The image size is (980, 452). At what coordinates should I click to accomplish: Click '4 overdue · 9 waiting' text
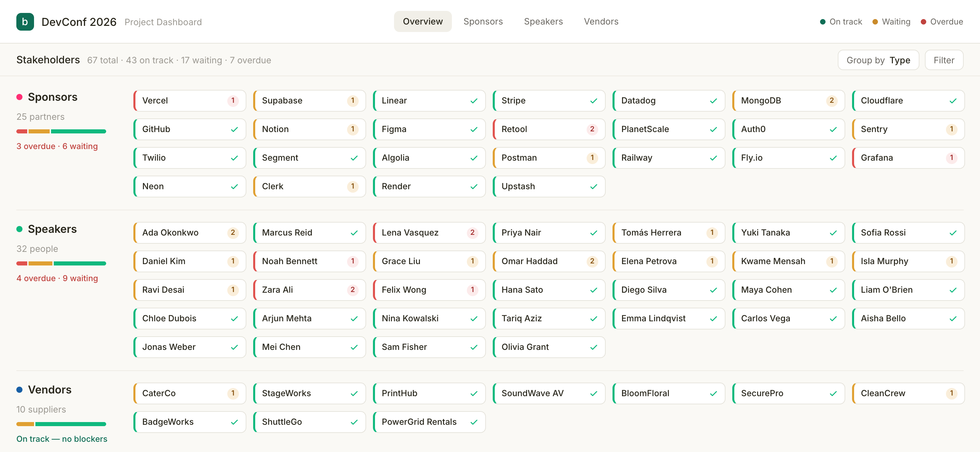57,278
